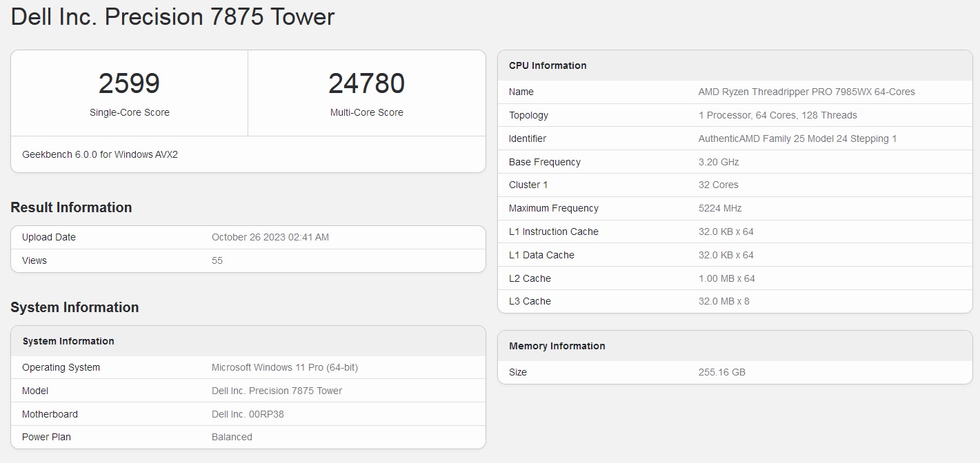Viewport: 980px width, 463px height.
Task: Select the views count 55
Action: pyautogui.click(x=217, y=260)
